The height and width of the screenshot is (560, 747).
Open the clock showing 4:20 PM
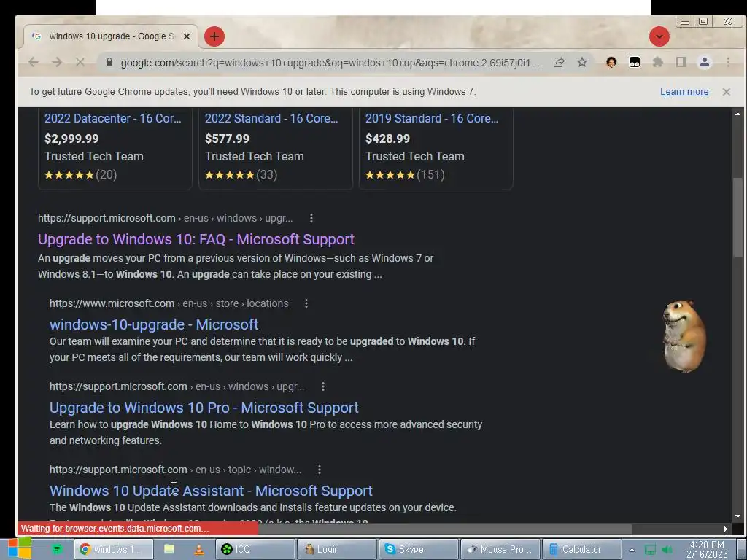pos(707,549)
